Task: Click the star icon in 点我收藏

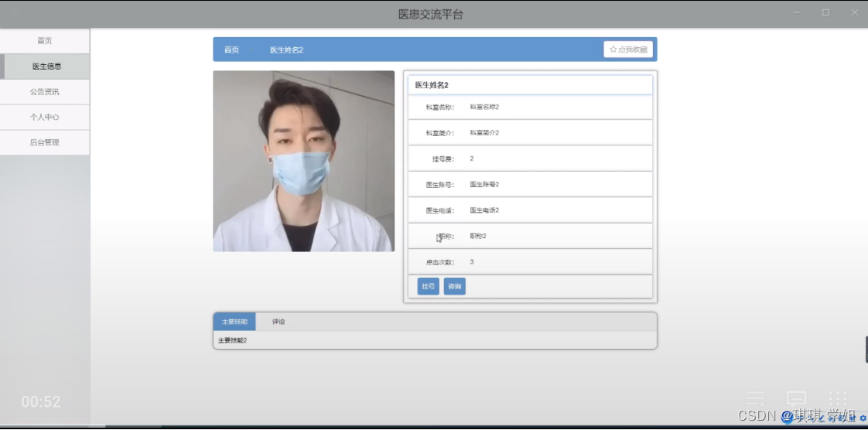Action: (x=613, y=49)
